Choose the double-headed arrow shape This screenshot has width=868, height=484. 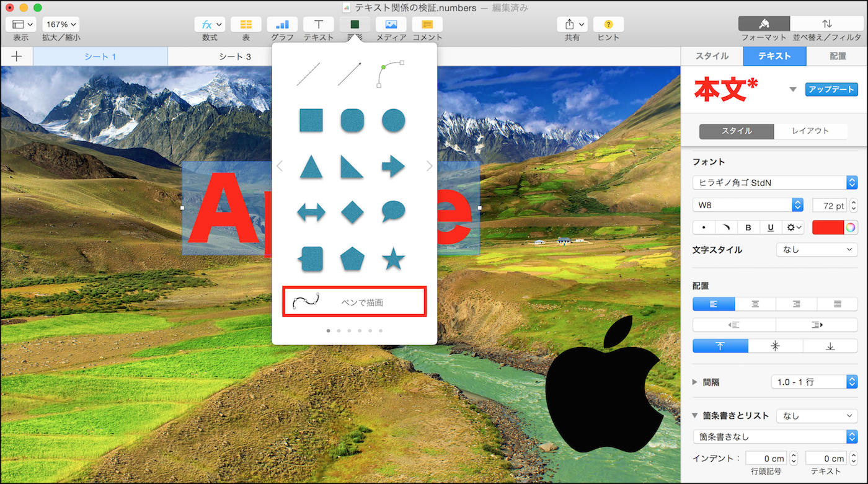point(311,213)
